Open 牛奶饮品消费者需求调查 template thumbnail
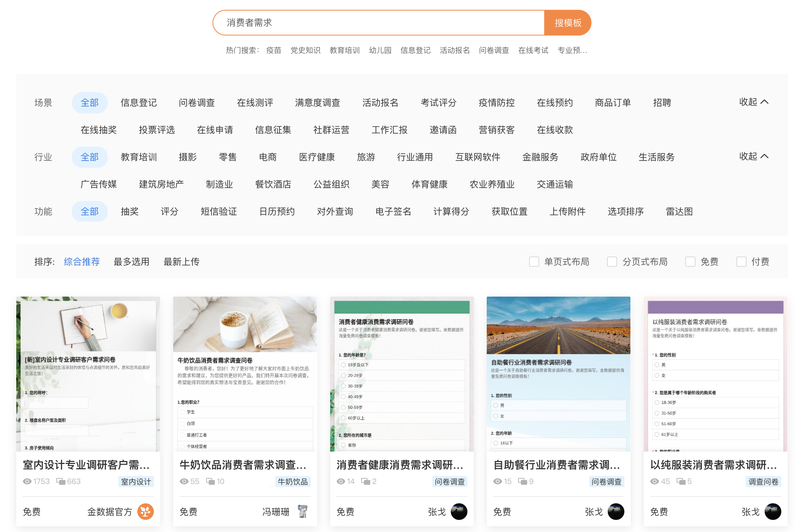This screenshot has height=532, width=804. 245,374
